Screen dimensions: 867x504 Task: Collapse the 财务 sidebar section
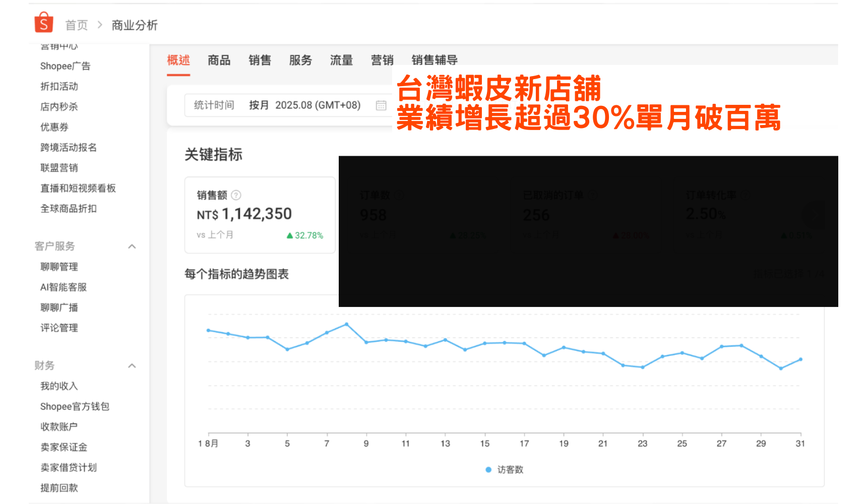click(x=132, y=366)
